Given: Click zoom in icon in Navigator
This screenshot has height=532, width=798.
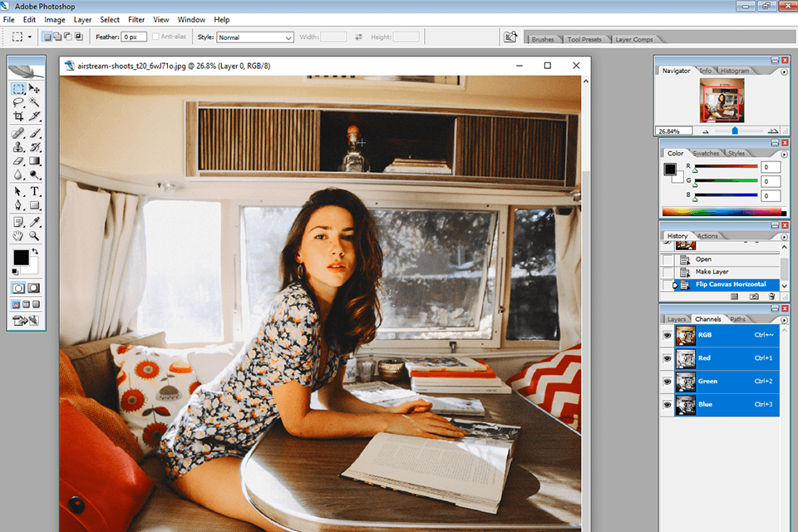Looking at the screenshot, I should (x=772, y=131).
